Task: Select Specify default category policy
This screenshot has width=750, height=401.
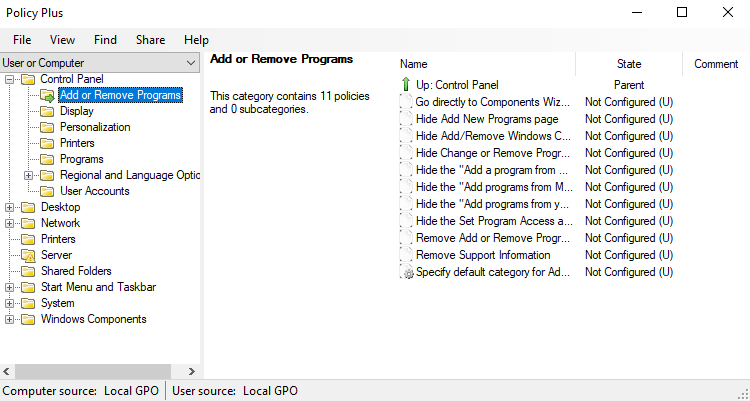Action: click(x=493, y=272)
